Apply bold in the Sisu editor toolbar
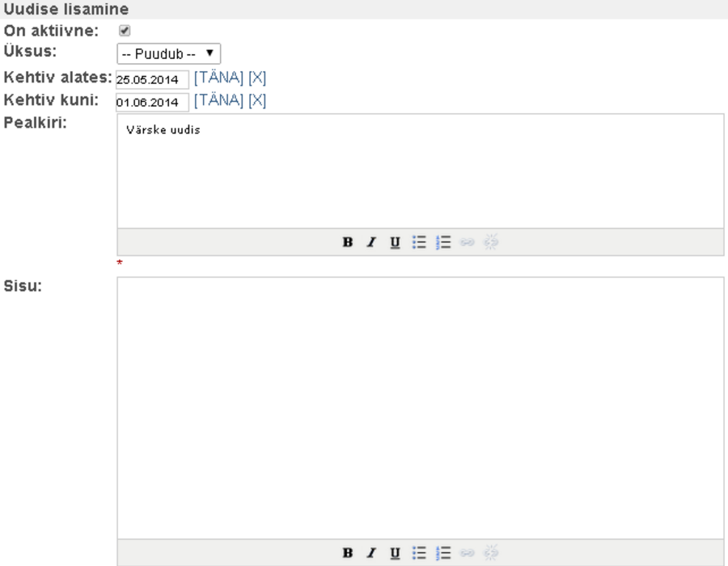Viewport: 728px width, 566px height. 347,553
